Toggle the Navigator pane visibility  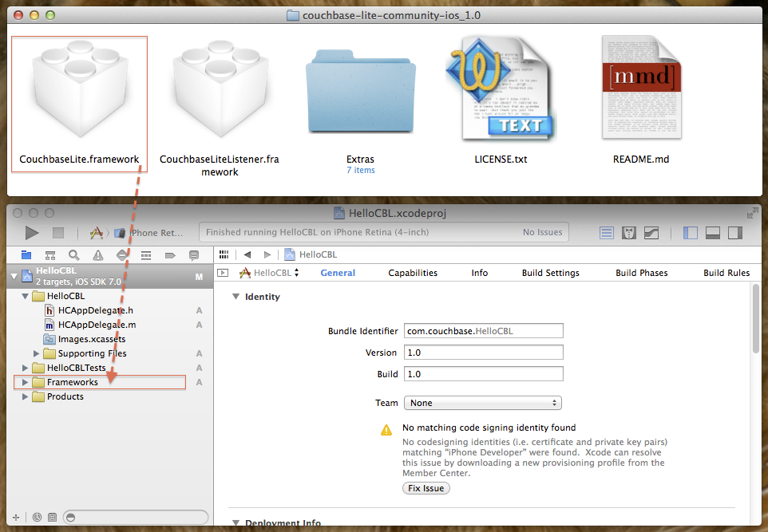click(690, 233)
